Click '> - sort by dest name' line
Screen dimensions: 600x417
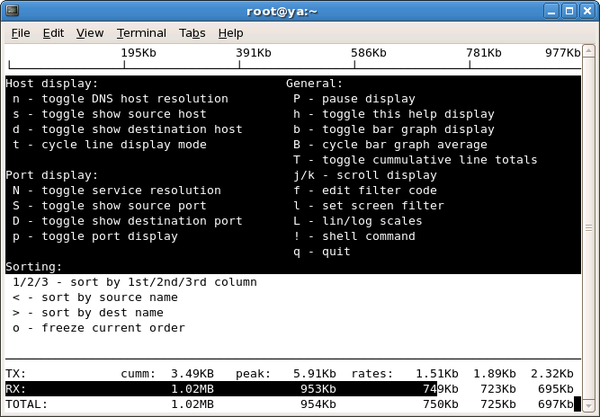88,313
